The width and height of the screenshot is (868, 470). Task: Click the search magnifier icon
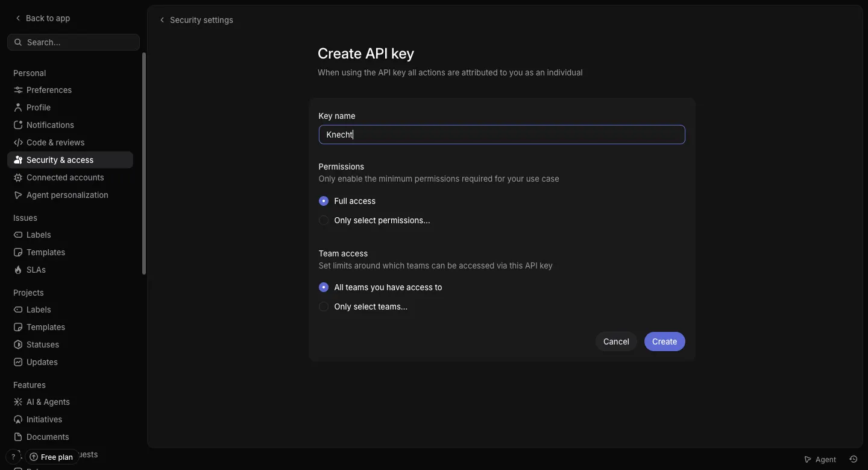[x=18, y=42]
